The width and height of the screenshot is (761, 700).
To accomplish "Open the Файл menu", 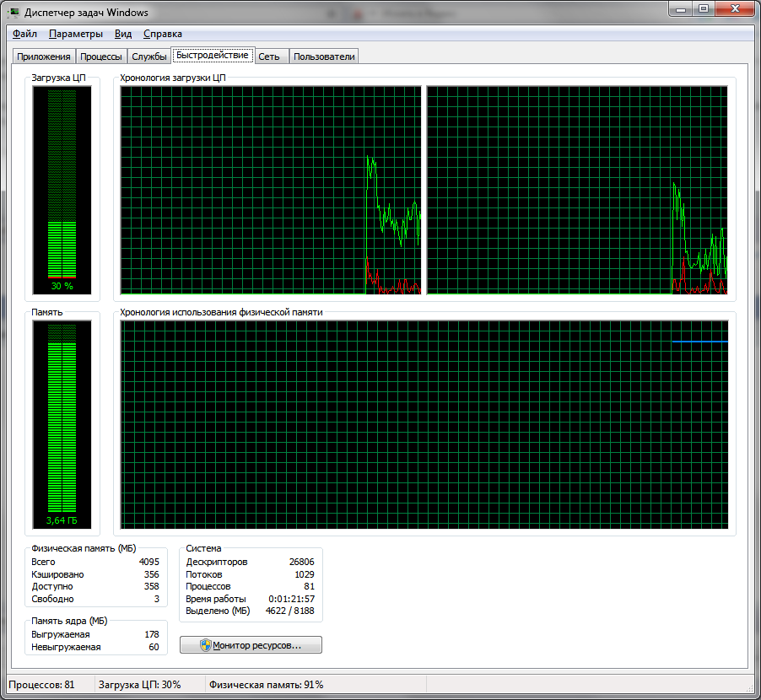I will (x=24, y=34).
